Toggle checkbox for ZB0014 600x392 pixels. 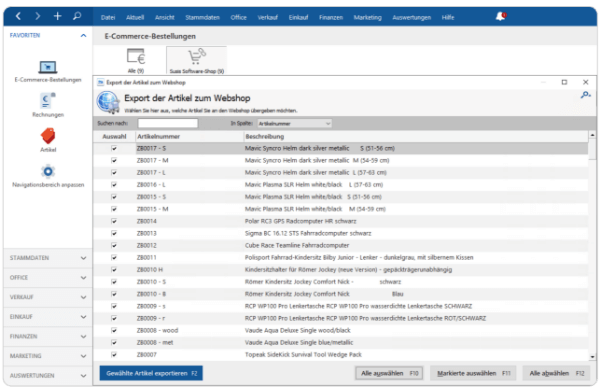(x=114, y=221)
